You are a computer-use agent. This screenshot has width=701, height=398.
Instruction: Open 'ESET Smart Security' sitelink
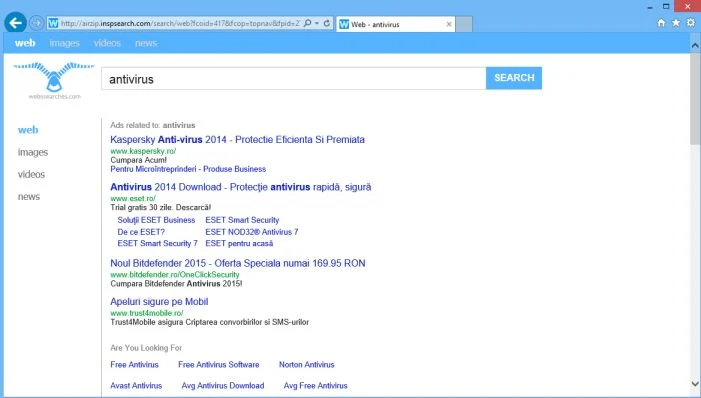(242, 220)
